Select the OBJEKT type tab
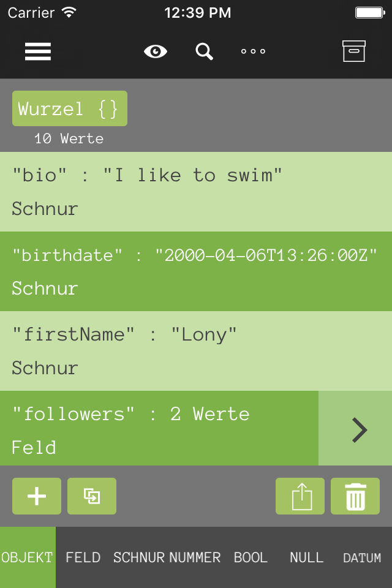392x588 pixels. 28,557
